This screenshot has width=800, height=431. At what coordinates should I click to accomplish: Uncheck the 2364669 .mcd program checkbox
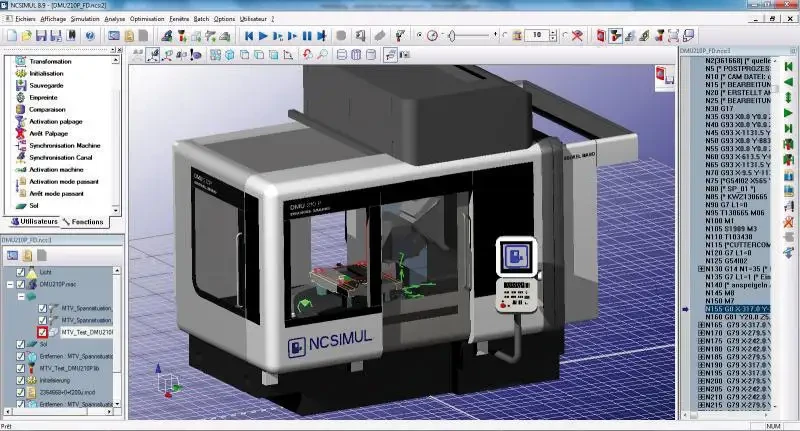pyautogui.click(x=20, y=392)
